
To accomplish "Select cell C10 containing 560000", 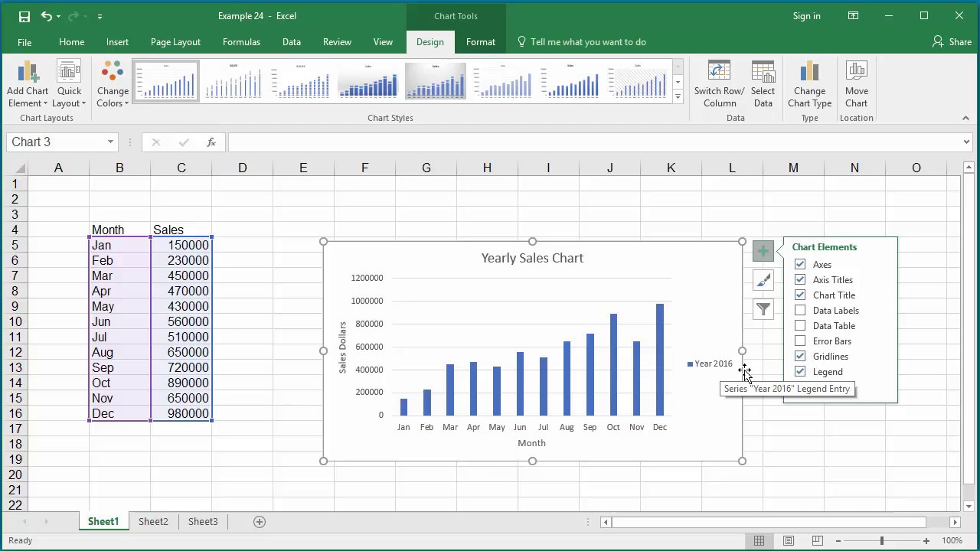I will [181, 322].
